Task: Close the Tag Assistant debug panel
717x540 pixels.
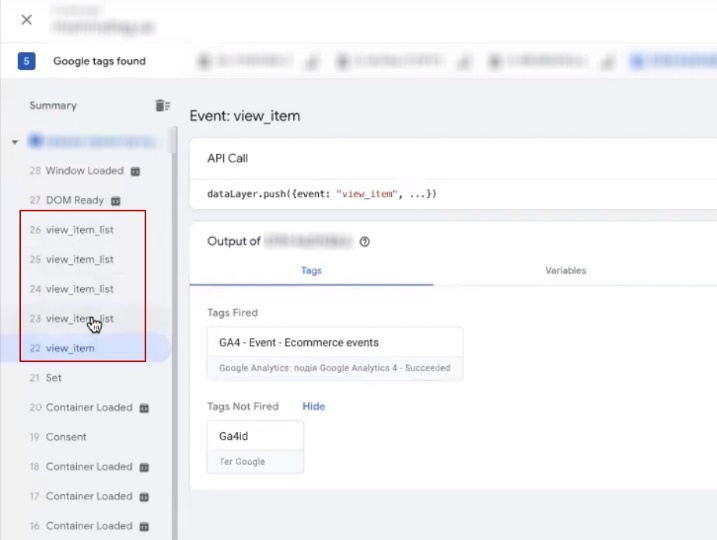Action: click(26, 20)
